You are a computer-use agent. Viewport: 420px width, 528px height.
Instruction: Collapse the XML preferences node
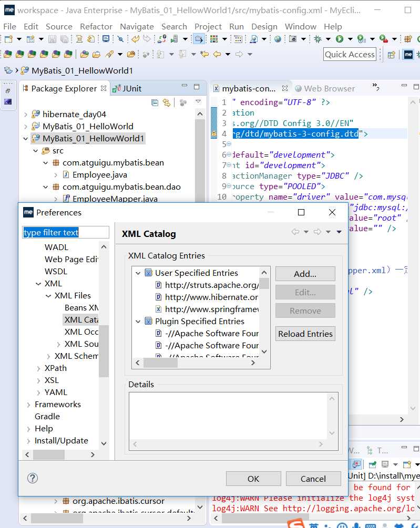38,284
